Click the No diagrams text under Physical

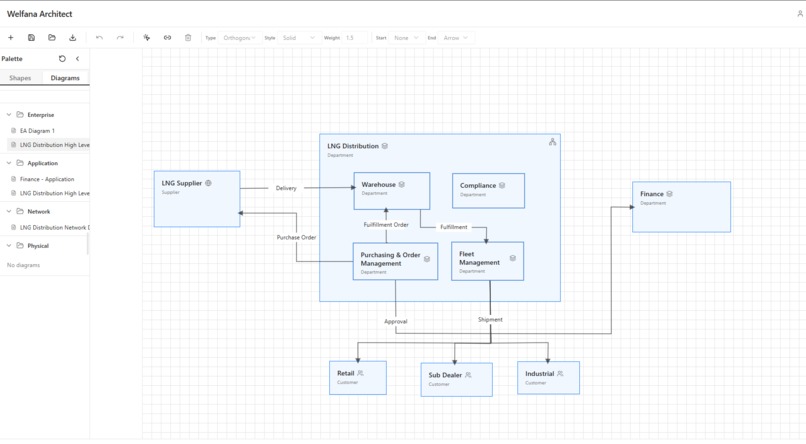coord(23,265)
